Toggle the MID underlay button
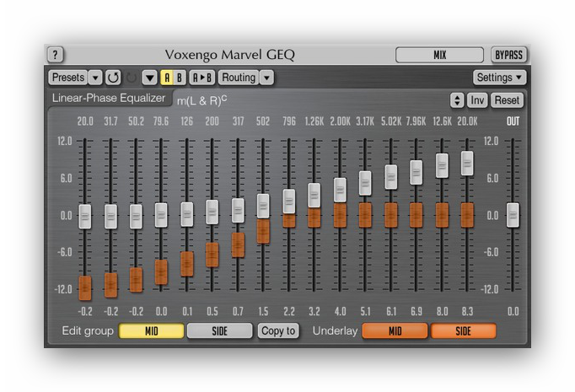The image size is (575, 392). 395,330
